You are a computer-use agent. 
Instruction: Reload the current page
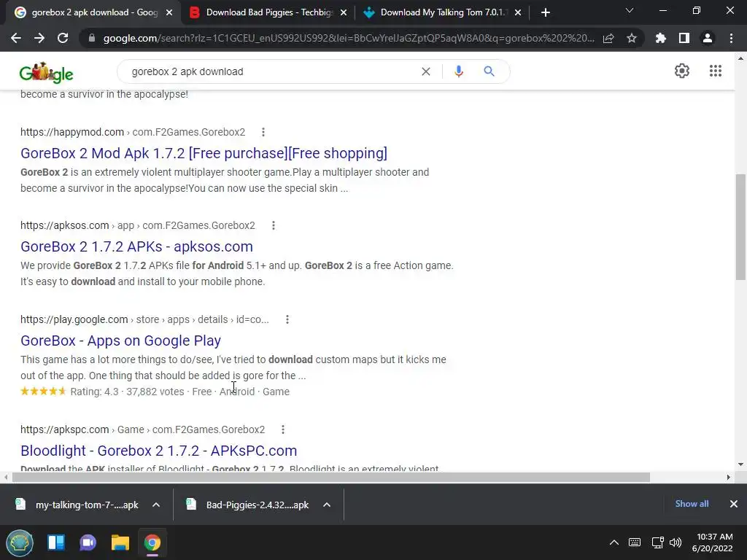click(63, 38)
